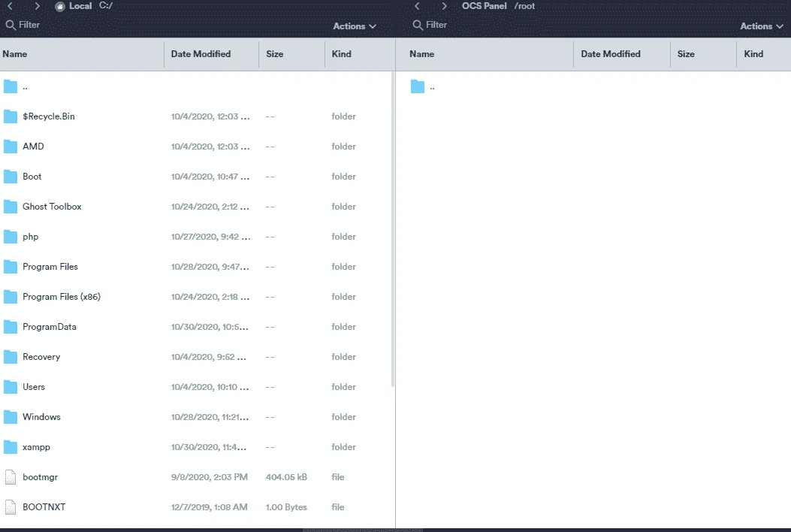The image size is (791, 532).
Task: Click the Local C:/ path label
Action: point(106,5)
